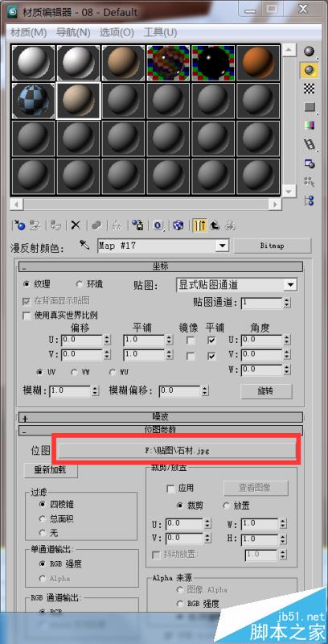Click the V 平铺 value field
This screenshot has height=644, width=328.
pyautogui.click(x=144, y=355)
